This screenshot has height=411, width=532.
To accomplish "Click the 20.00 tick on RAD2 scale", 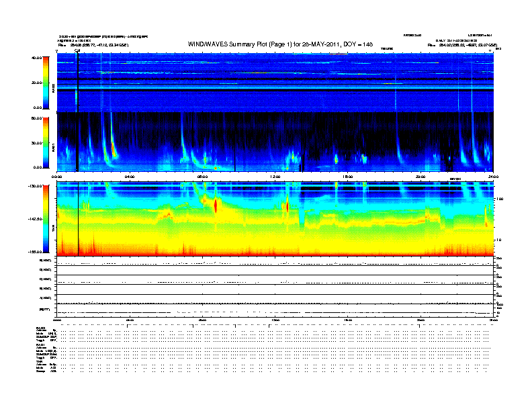I will point(36,83).
